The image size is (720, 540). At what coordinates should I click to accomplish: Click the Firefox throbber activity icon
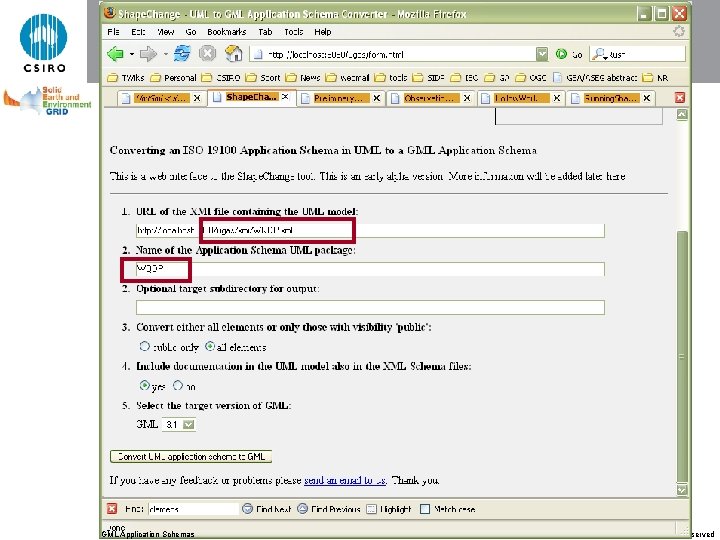pyautogui.click(x=679, y=31)
